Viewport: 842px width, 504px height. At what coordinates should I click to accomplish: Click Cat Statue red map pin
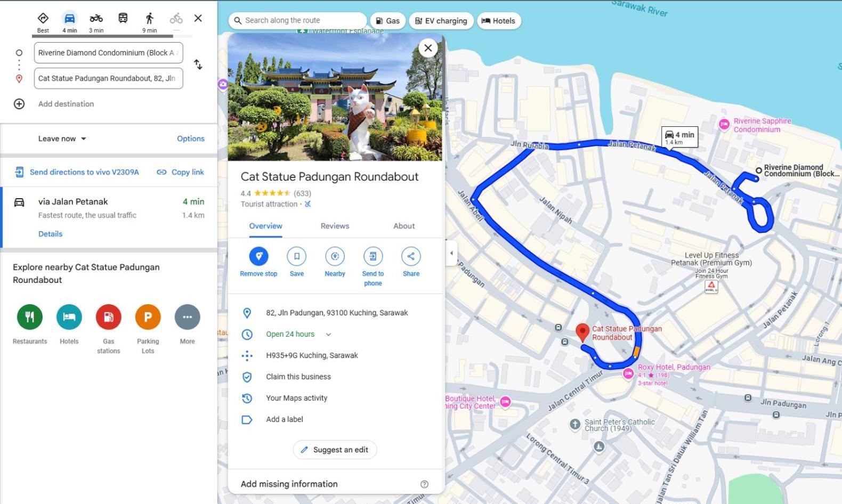pyautogui.click(x=582, y=332)
